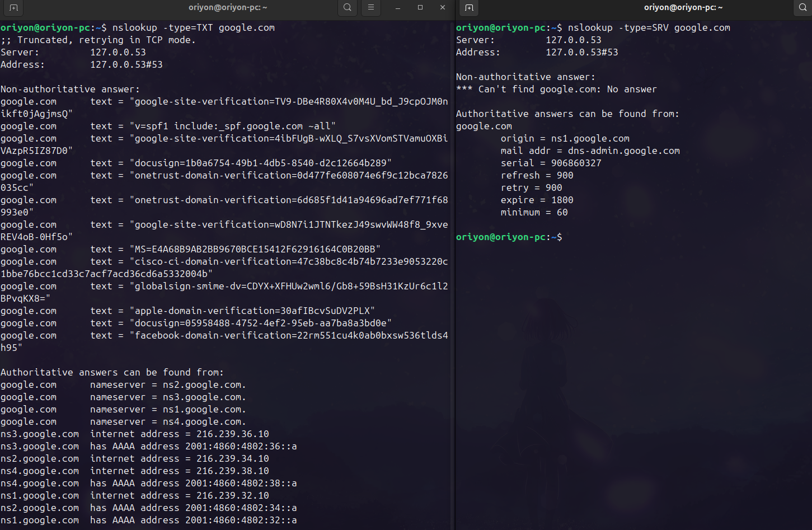Click 'Authoritative answers can be found from:' in left terminal
The width and height of the screenshot is (812, 530).
[112, 372]
